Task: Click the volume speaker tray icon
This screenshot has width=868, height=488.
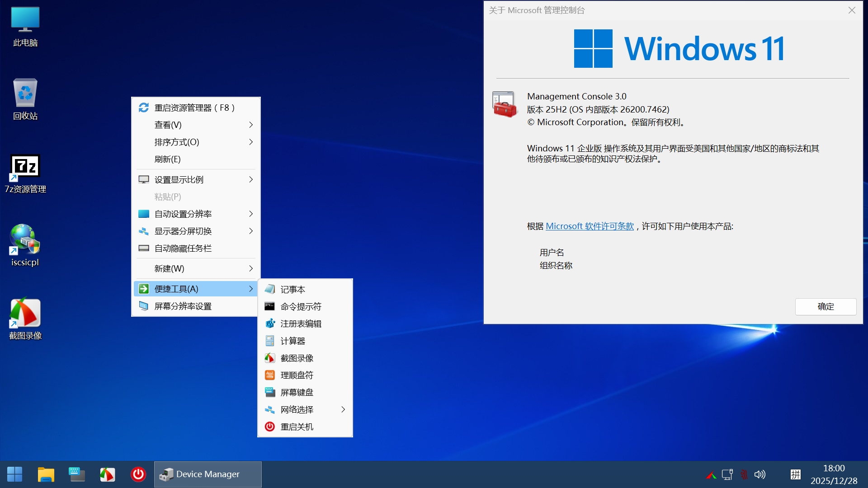Action: (x=760, y=474)
